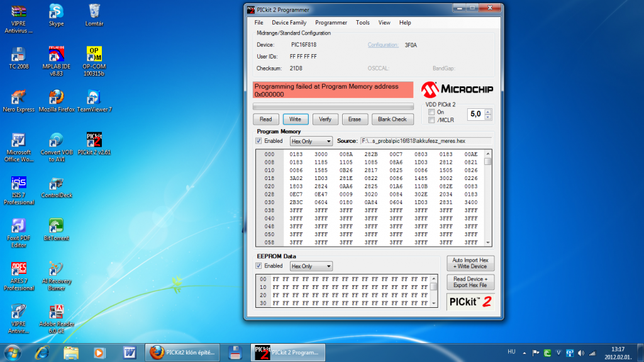Open Mozilla Firefox desktop shortcut
This screenshot has width=644, height=362.
pos(56,101)
